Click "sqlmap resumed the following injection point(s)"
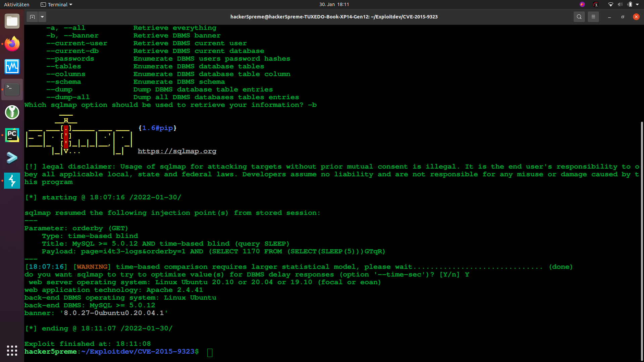 (172, 213)
